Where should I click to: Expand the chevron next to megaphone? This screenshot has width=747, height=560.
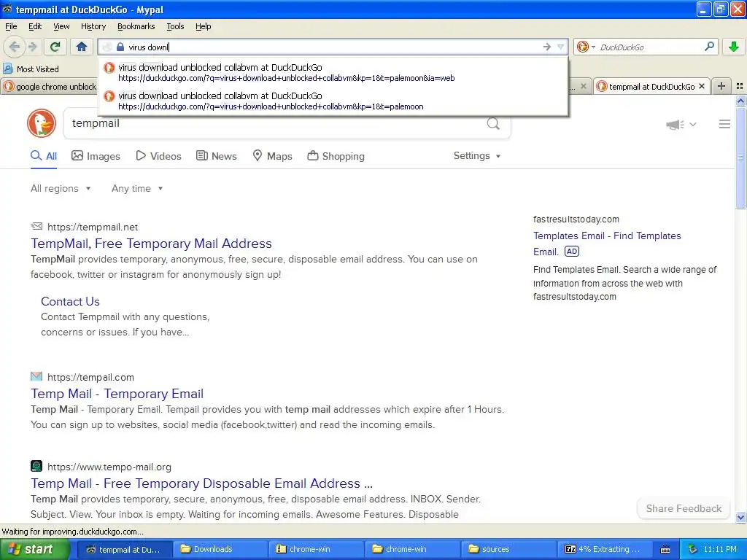click(693, 124)
